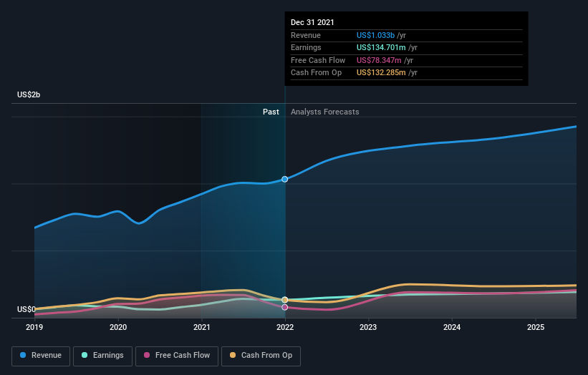This screenshot has height=375, width=588.
Task: Click the Earnings row label in tooltip
Action: point(306,47)
